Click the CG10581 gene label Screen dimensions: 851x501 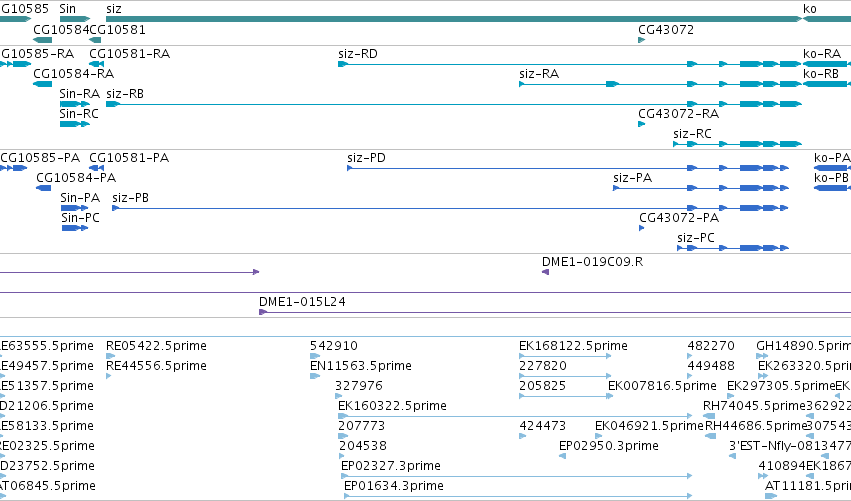click(x=118, y=30)
